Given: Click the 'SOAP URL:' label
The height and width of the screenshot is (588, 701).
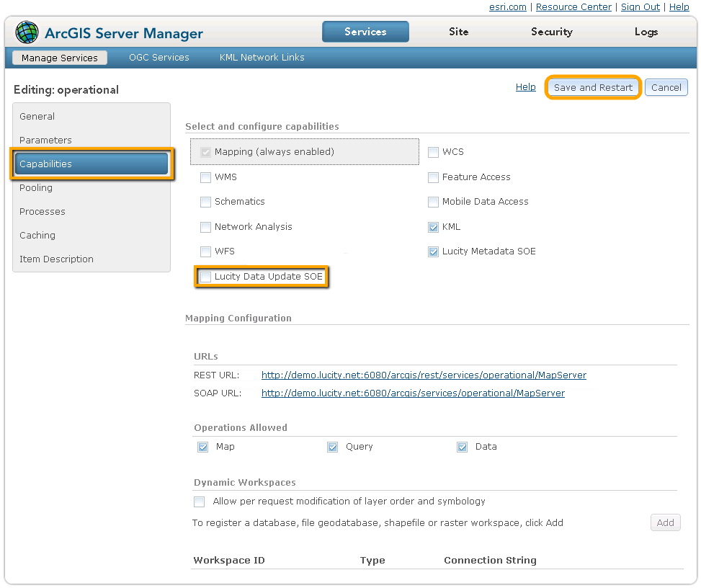Looking at the screenshot, I should click(x=218, y=393).
